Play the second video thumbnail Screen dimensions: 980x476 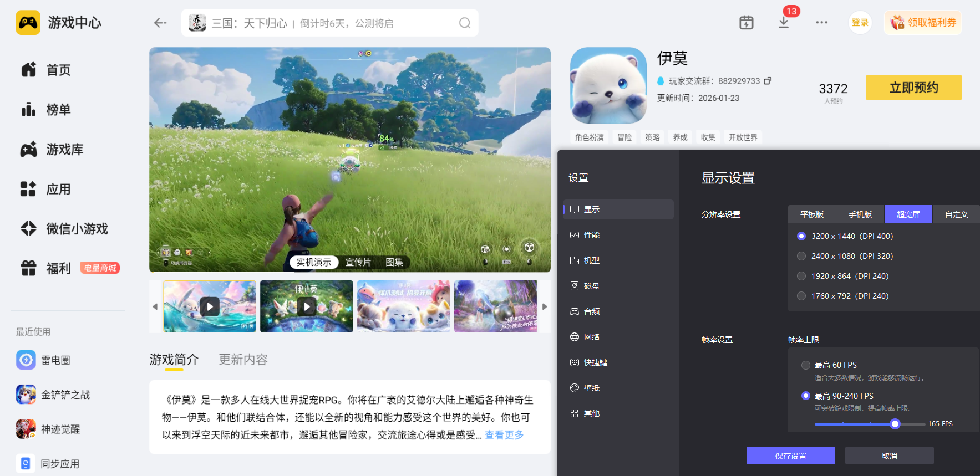click(307, 306)
